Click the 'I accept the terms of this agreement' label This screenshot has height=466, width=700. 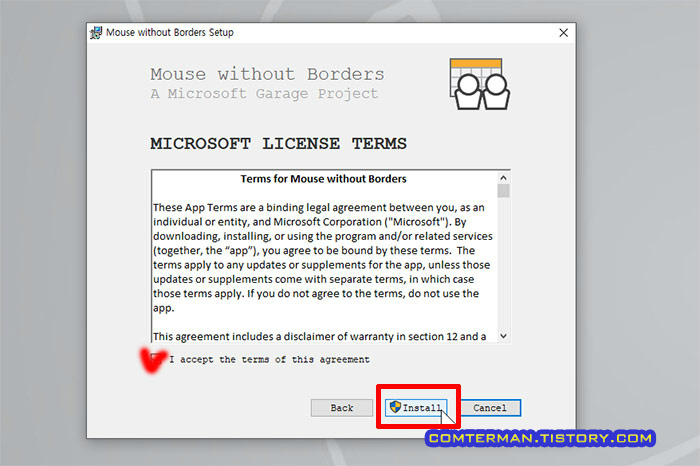coord(269,359)
